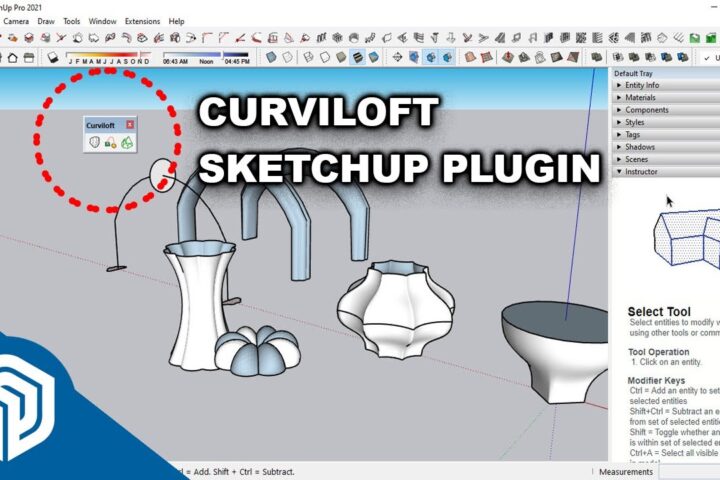Select Solid Tools Split

683,57
